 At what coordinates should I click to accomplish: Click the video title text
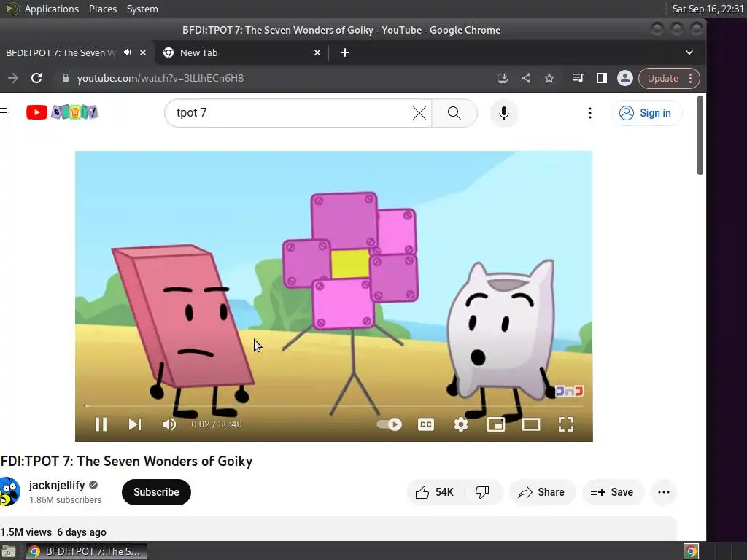(x=126, y=461)
